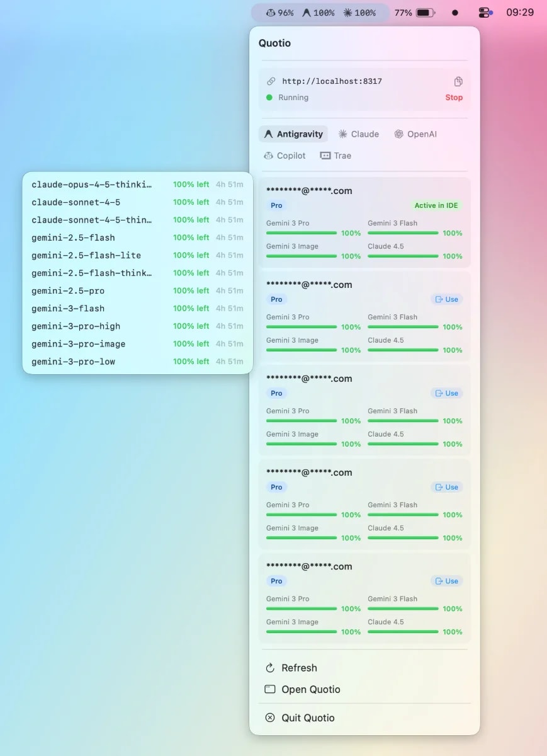The width and height of the screenshot is (547, 756).
Task: Click the copy icon beside localhost URL
Action: pos(458,81)
